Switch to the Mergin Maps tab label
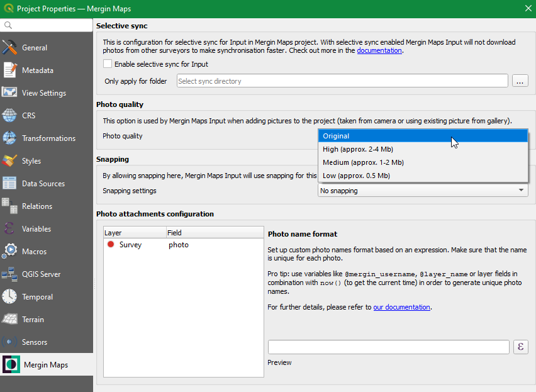Viewport: 536px width, 392px height. pos(46,365)
